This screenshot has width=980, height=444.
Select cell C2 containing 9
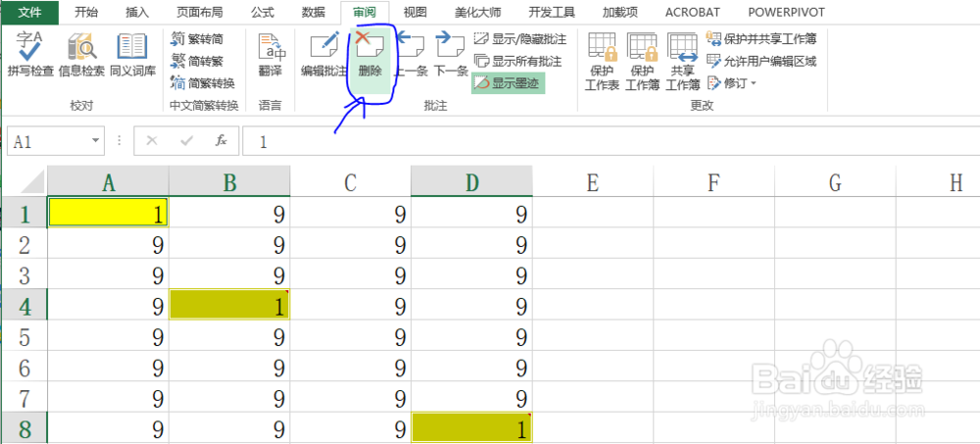click(x=351, y=244)
